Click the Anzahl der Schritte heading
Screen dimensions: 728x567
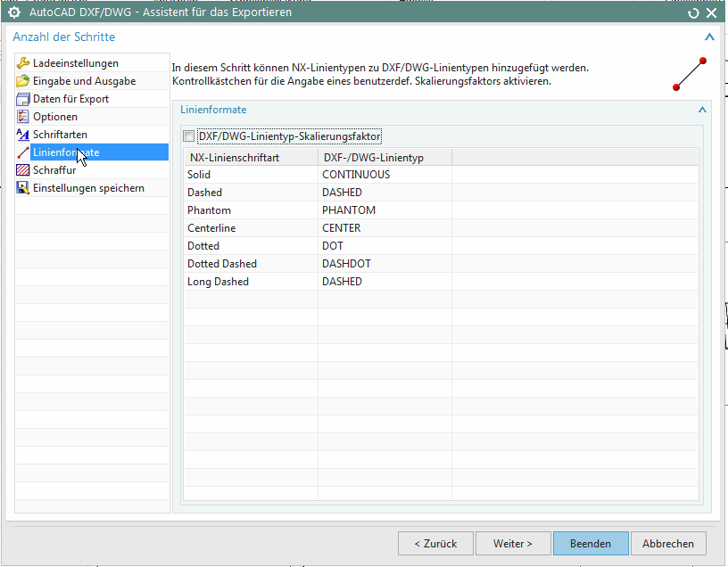pyautogui.click(x=64, y=37)
